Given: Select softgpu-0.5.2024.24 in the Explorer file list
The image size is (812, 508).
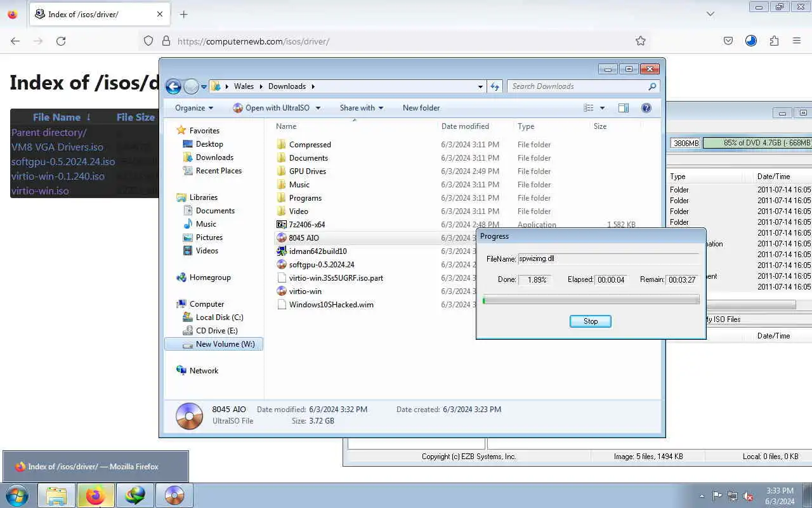Looking at the screenshot, I should [315, 265].
